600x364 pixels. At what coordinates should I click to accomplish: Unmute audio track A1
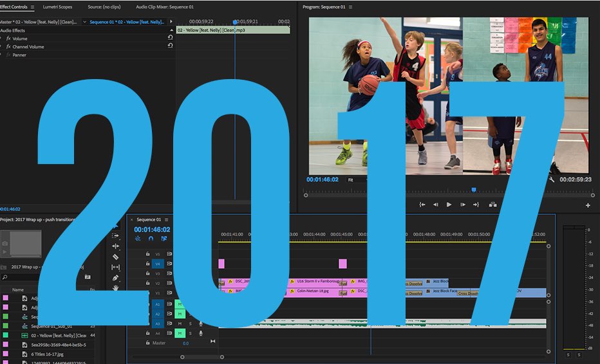(180, 304)
